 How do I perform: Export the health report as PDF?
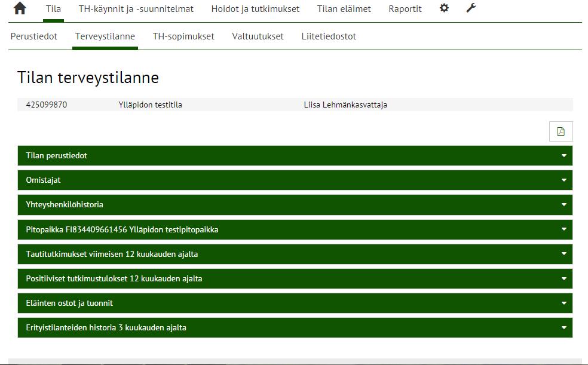(561, 131)
